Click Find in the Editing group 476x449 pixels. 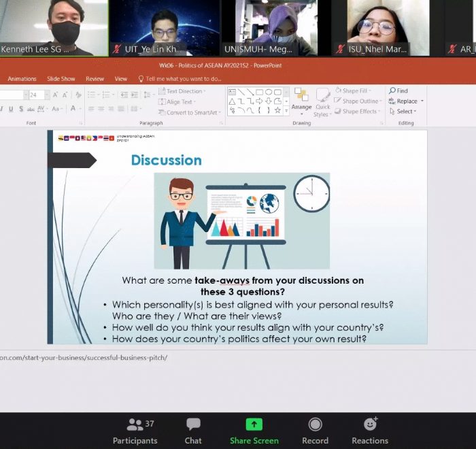[398, 90]
